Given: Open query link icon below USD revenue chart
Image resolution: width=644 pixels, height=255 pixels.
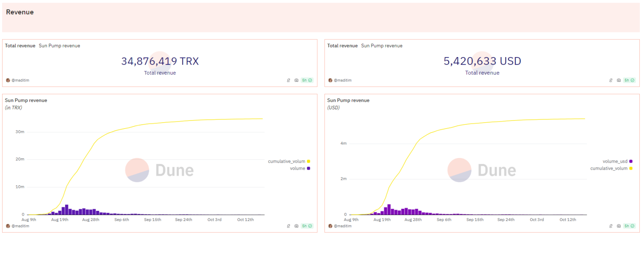Looking at the screenshot, I should [611, 226].
